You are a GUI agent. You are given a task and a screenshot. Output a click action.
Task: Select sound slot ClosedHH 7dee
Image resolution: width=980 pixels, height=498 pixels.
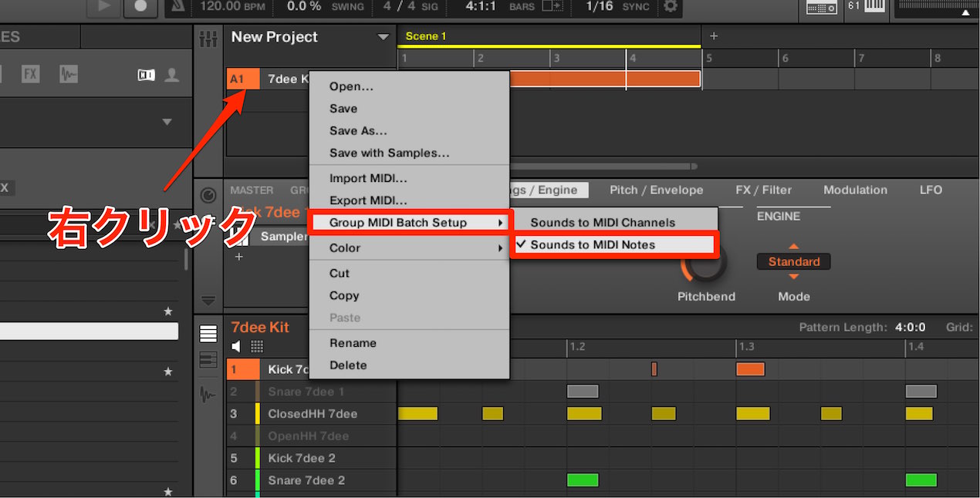click(x=311, y=414)
